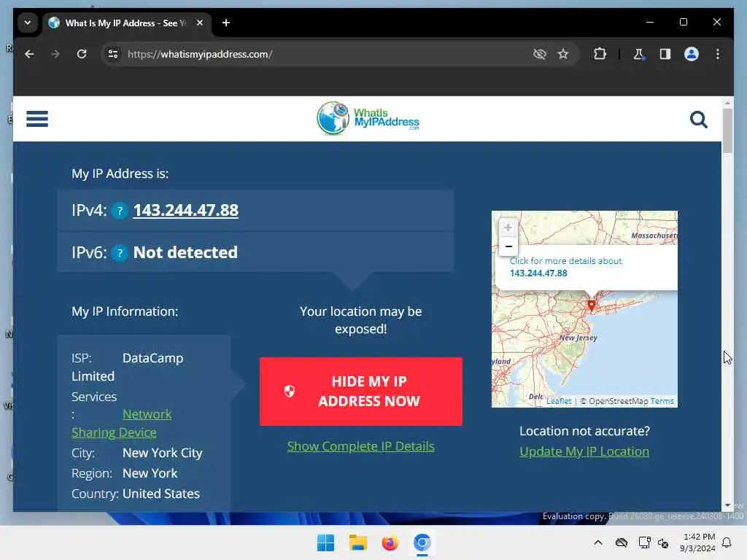Image resolution: width=747 pixels, height=560 pixels.
Task: Click the scrollbar down arrow
Action: [727, 505]
